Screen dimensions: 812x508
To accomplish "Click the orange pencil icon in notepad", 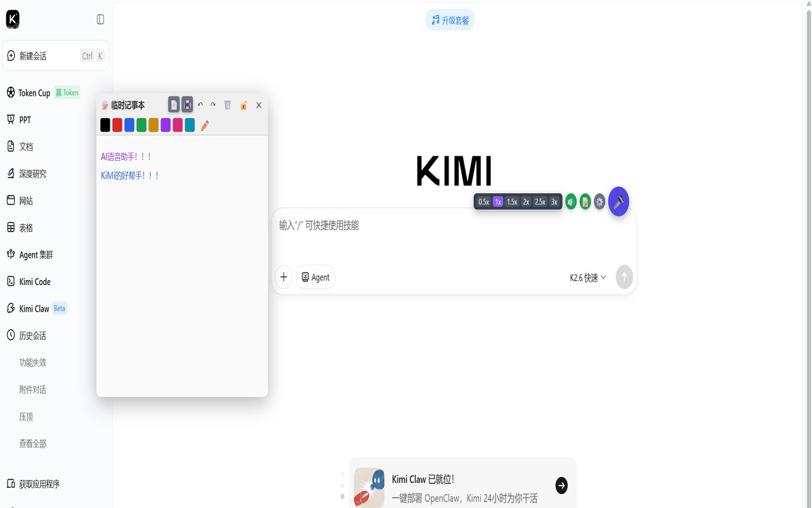I will coord(204,126).
